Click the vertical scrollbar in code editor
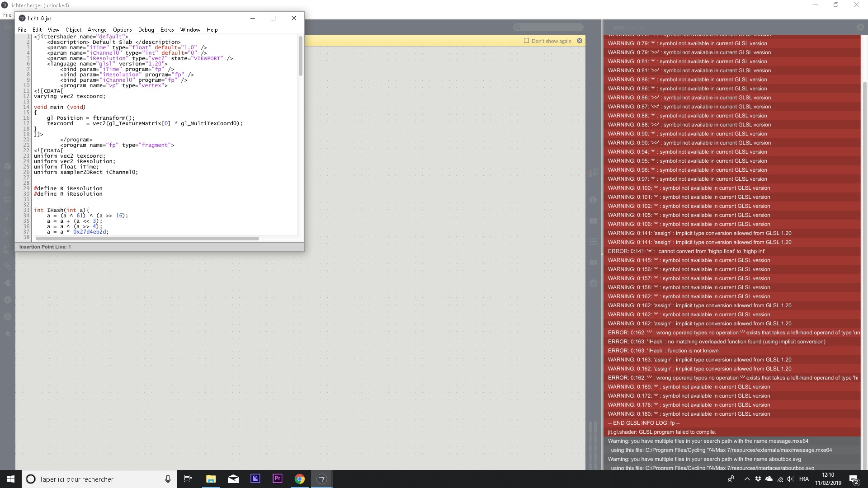The width and height of the screenshot is (868, 488). (x=300, y=56)
